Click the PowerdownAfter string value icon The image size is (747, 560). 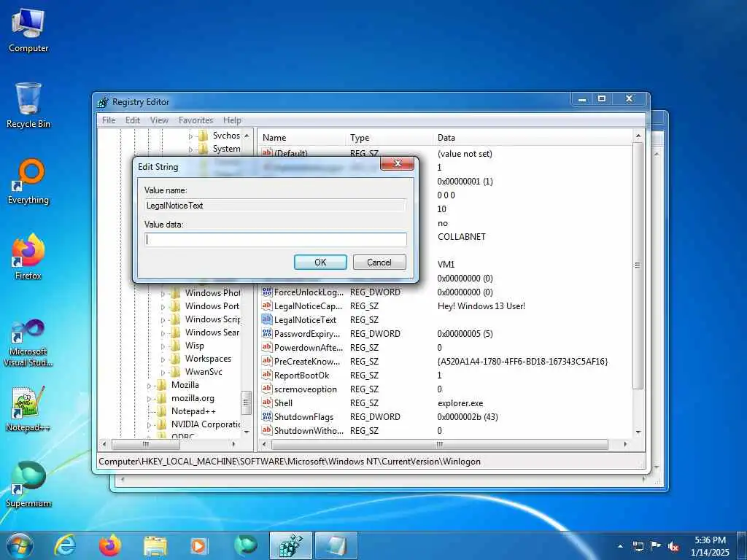click(267, 347)
